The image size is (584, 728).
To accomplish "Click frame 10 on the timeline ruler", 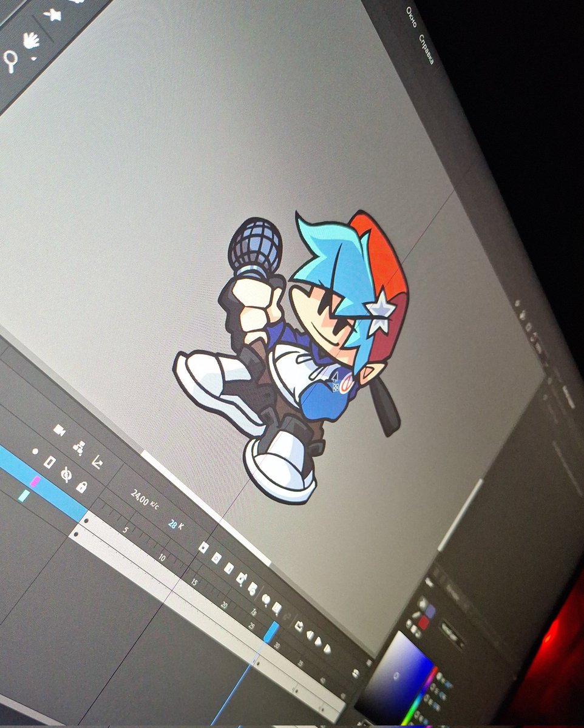I will (161, 558).
